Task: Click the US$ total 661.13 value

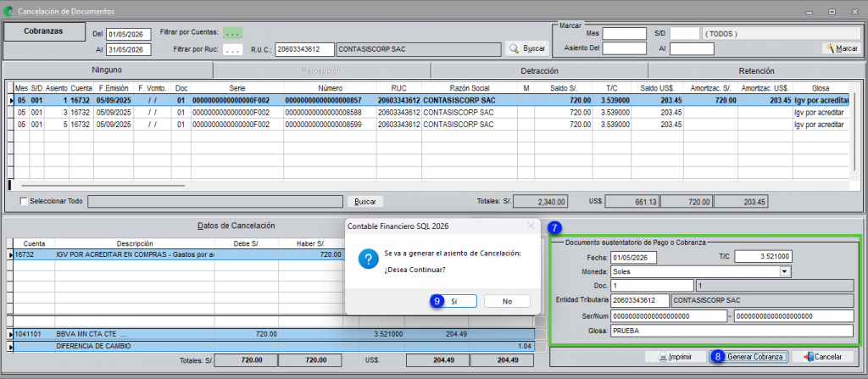Action: pos(632,202)
